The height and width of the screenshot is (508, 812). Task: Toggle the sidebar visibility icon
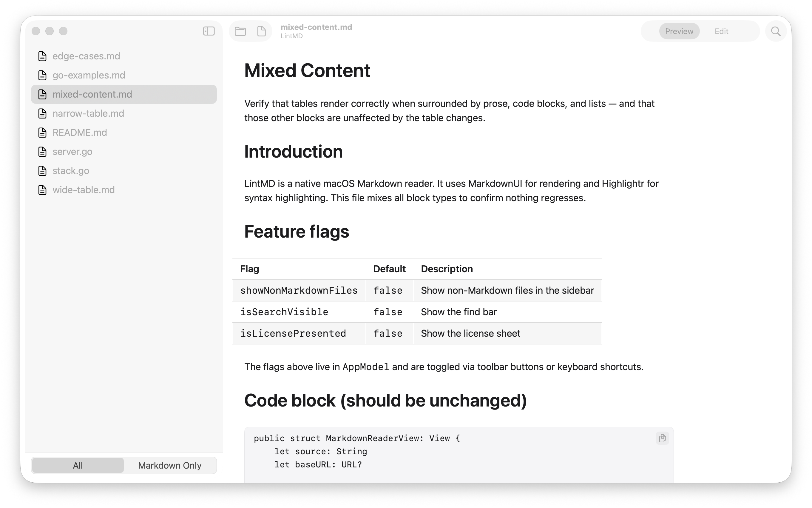(x=209, y=31)
